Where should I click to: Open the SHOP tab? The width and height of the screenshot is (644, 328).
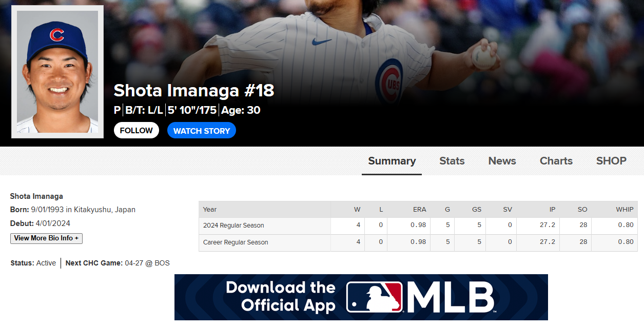pyautogui.click(x=611, y=161)
